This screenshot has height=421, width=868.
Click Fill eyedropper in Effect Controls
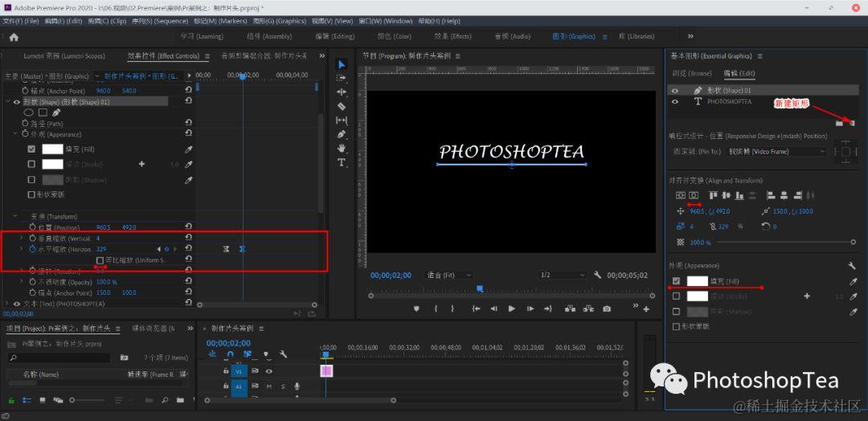pos(188,149)
